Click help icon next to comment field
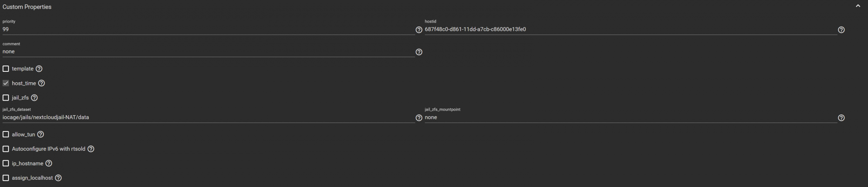 [x=419, y=52]
